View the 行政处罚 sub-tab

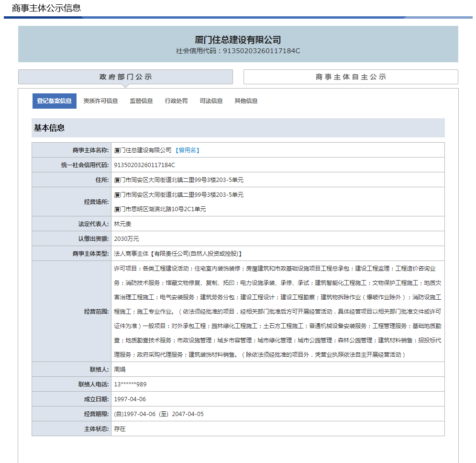tap(176, 101)
